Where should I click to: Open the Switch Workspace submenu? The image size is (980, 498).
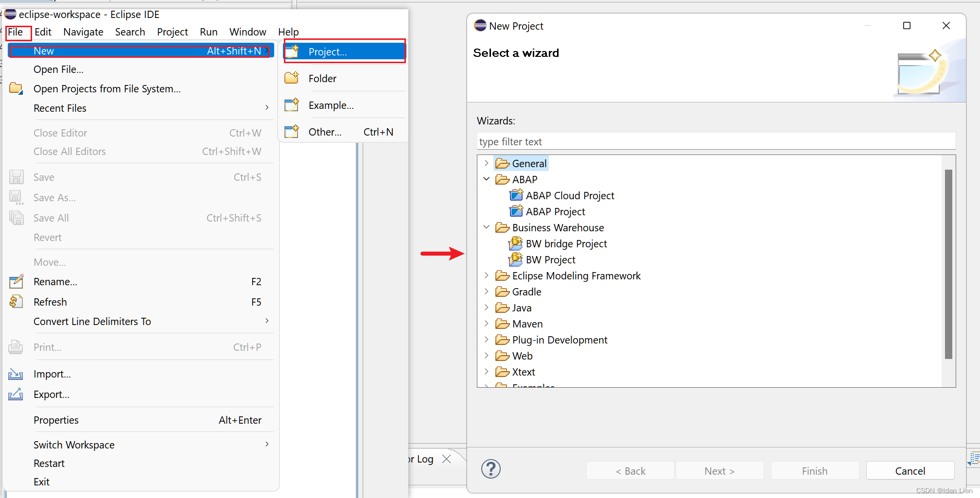pos(140,445)
